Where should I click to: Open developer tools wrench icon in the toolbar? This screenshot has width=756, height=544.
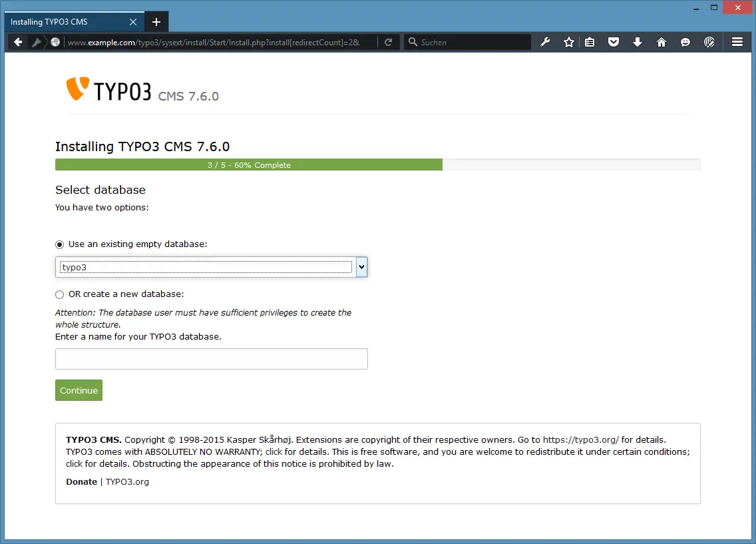tap(545, 43)
